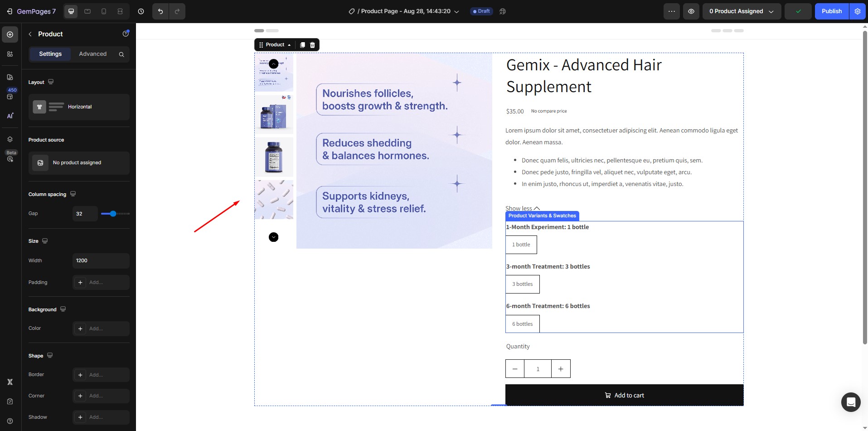The image size is (868, 431).
Task: Switch to mobile device view
Action: (104, 11)
